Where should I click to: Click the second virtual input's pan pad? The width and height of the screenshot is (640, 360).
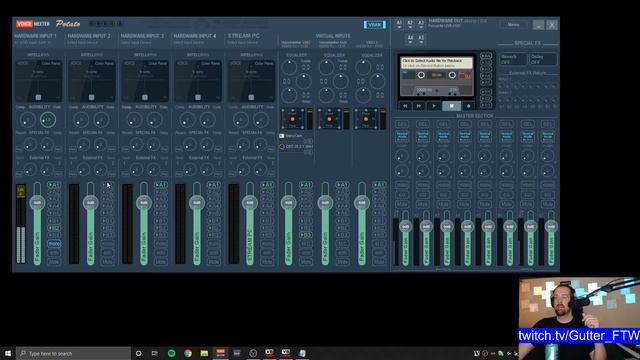pyautogui.click(x=329, y=119)
